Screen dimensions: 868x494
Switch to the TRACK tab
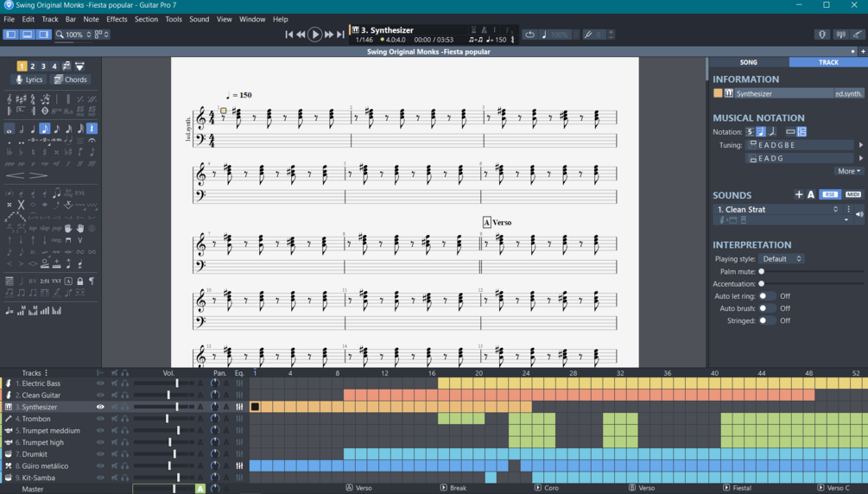(x=828, y=62)
